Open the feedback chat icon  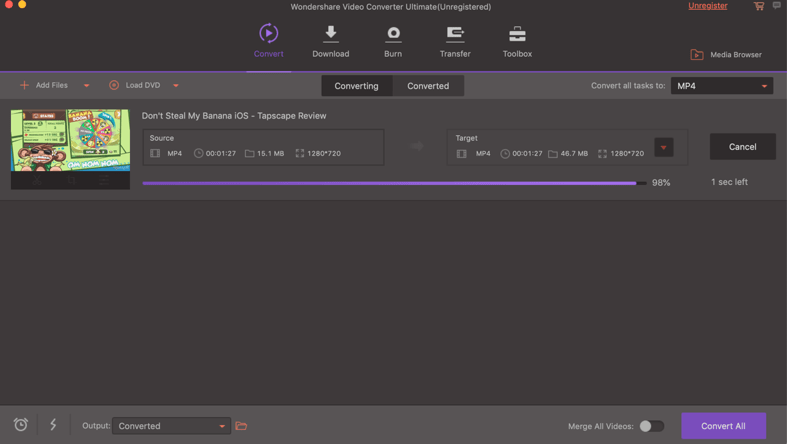776,6
